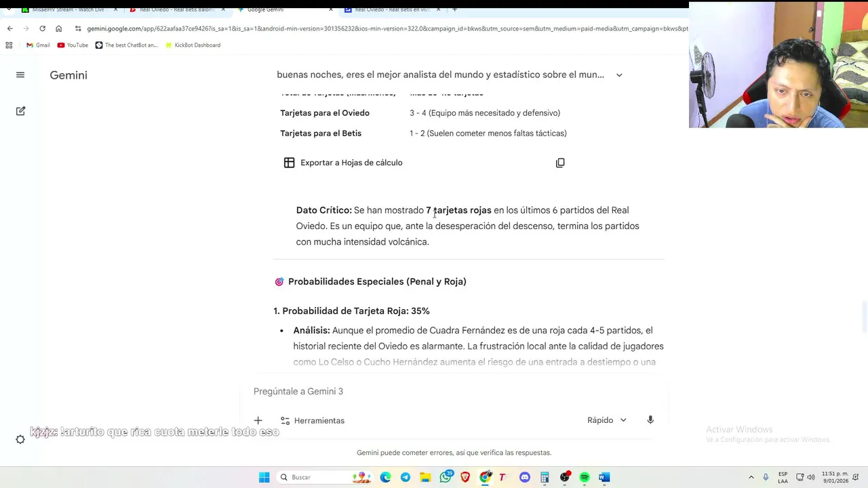Viewport: 868px width, 488px height.
Task: Click the site information icon in address bar
Action: (78, 28)
